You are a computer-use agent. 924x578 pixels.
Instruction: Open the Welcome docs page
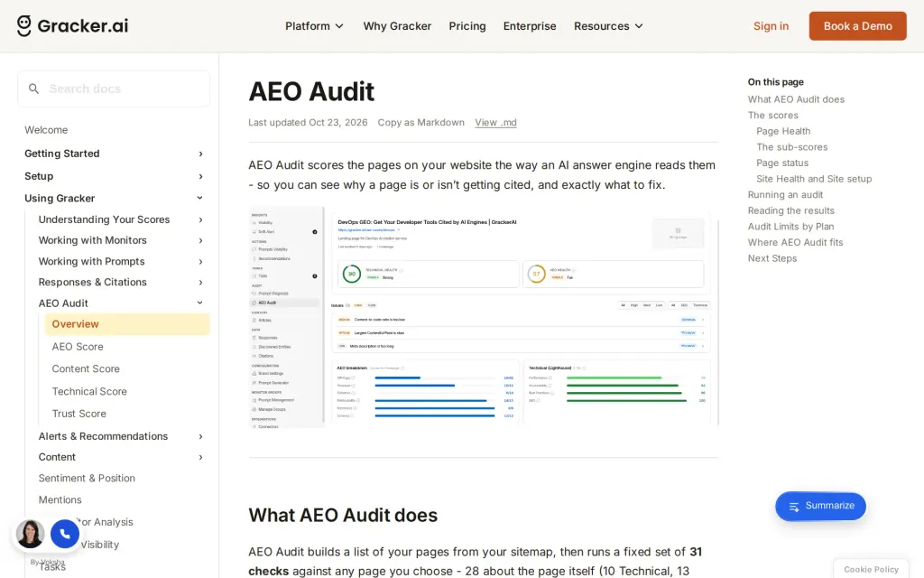pos(46,130)
